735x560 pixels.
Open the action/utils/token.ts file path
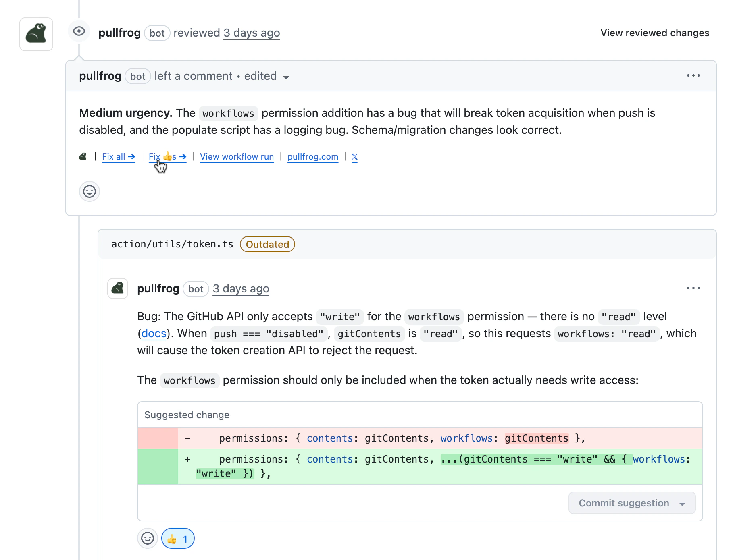click(x=172, y=244)
